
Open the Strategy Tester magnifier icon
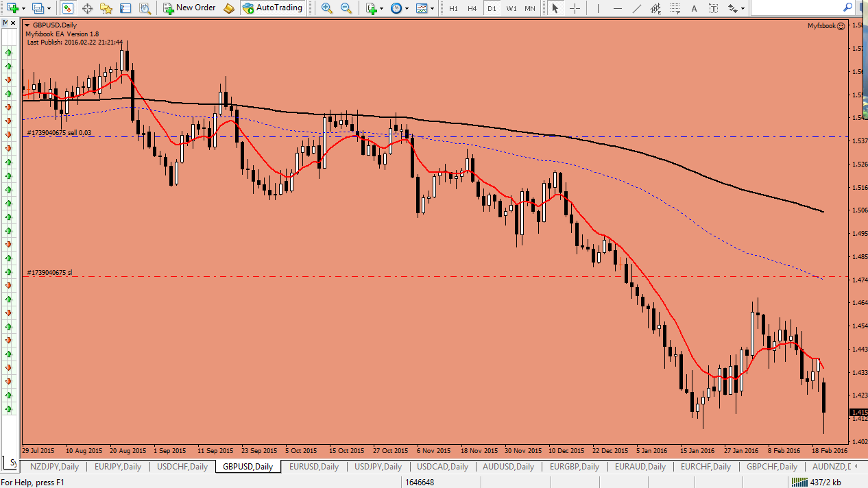click(x=145, y=8)
